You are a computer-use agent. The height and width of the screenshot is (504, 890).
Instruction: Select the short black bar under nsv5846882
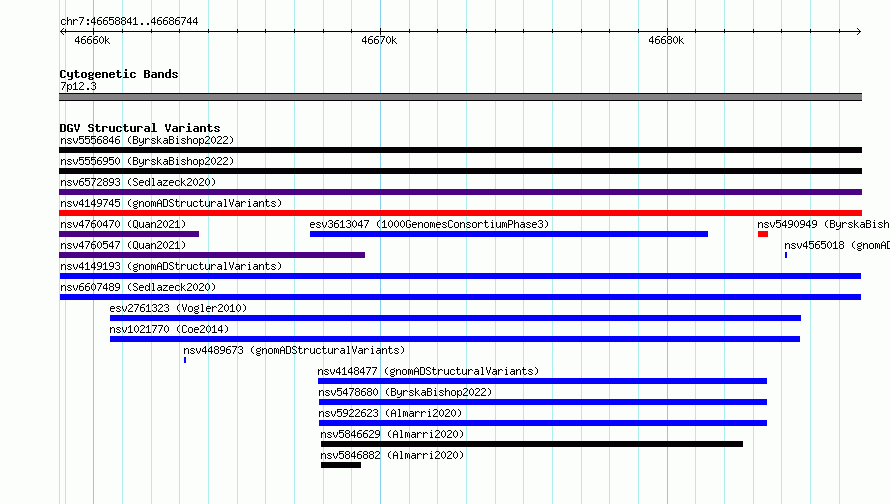341,465
